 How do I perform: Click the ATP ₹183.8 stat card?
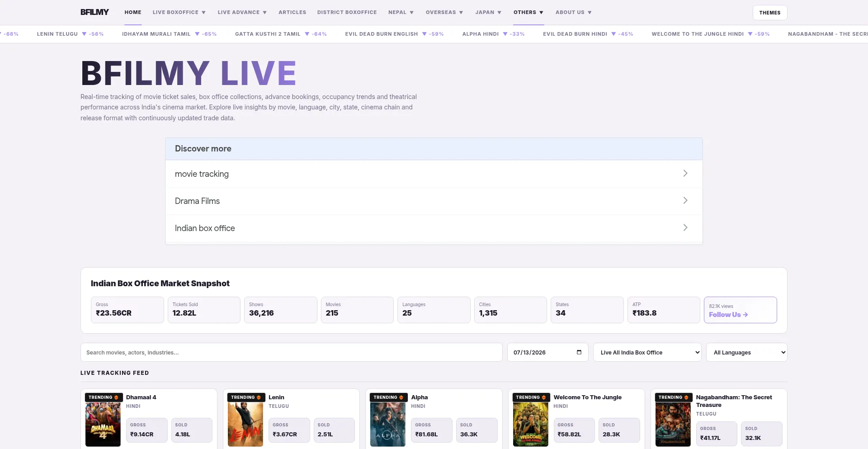[x=664, y=310]
